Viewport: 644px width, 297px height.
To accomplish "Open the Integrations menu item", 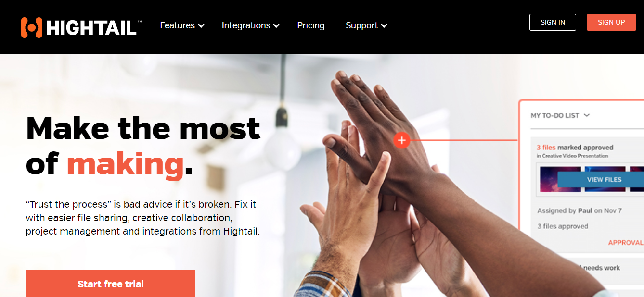I will [246, 25].
